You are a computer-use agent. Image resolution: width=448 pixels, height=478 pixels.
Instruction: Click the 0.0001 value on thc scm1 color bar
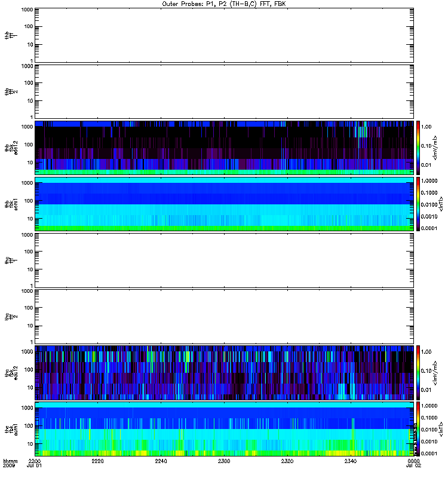point(429,454)
